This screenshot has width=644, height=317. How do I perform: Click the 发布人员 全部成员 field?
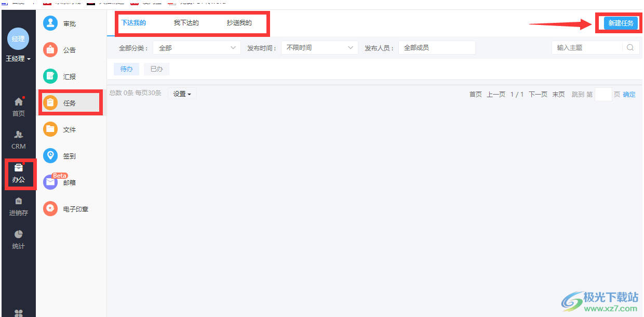pyautogui.click(x=437, y=48)
